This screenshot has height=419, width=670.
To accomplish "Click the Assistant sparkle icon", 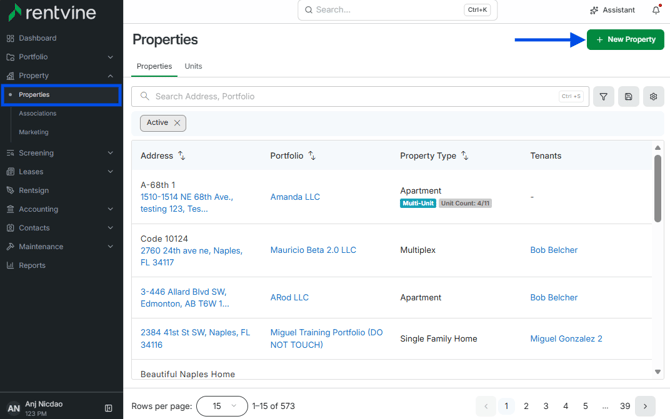I will pyautogui.click(x=594, y=10).
